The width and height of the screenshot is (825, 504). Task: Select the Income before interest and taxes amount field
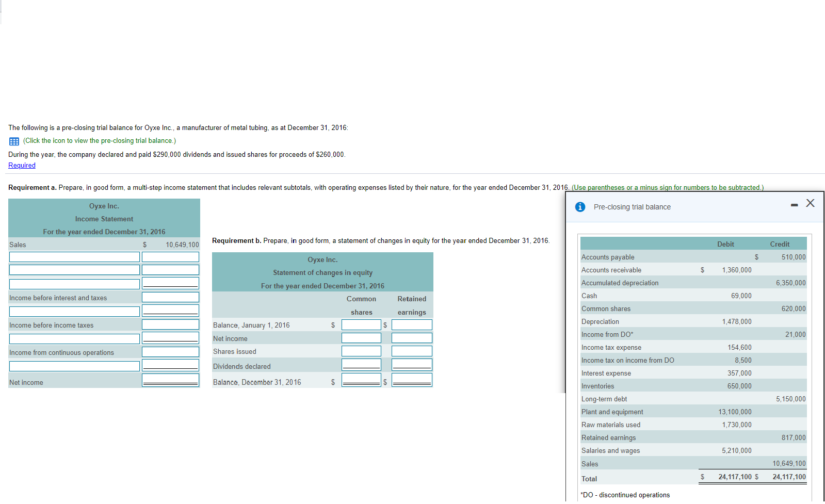[x=170, y=297]
